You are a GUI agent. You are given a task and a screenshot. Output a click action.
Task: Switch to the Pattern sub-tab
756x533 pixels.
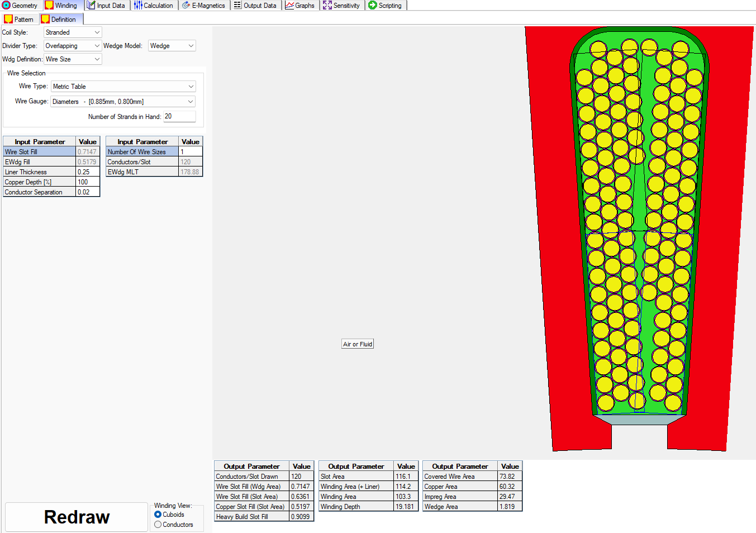pos(19,19)
